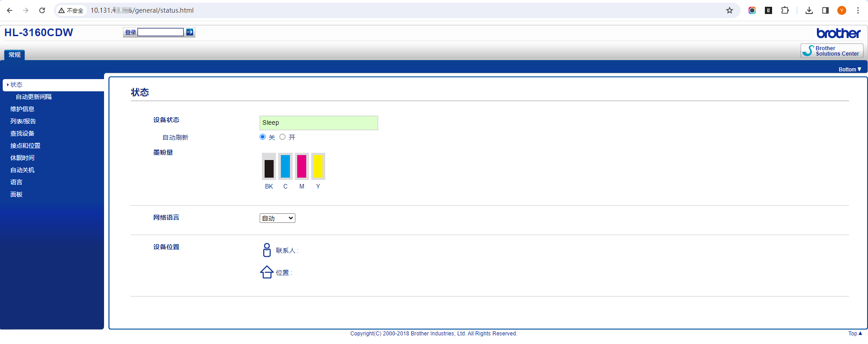This screenshot has height=344, width=868.
Task: Set auto refresh to 开 (on)
Action: coord(283,137)
